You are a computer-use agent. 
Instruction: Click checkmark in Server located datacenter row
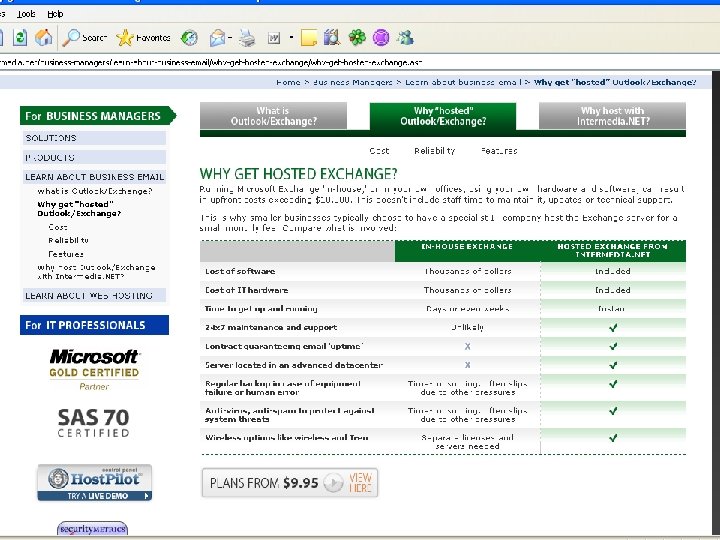pos(613,365)
